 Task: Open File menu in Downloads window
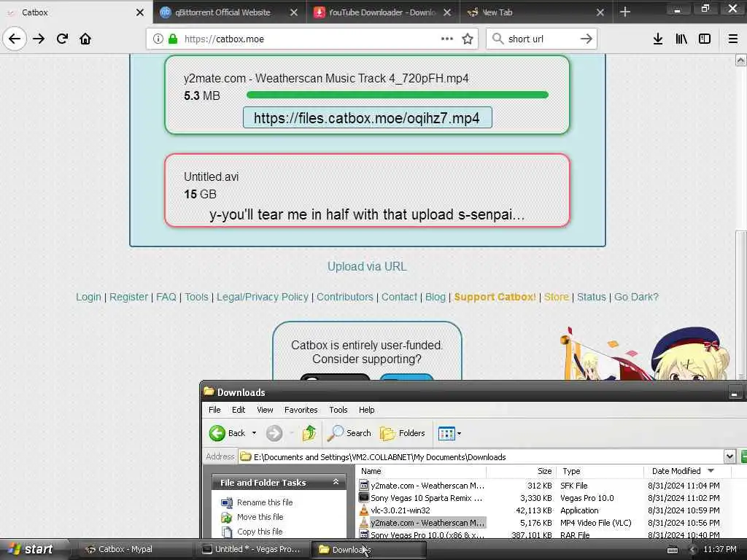tap(214, 410)
